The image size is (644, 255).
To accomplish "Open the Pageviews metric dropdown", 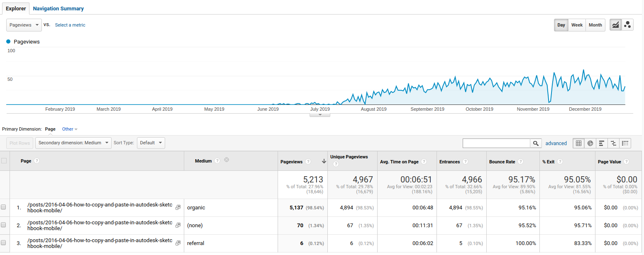I will click(x=24, y=25).
